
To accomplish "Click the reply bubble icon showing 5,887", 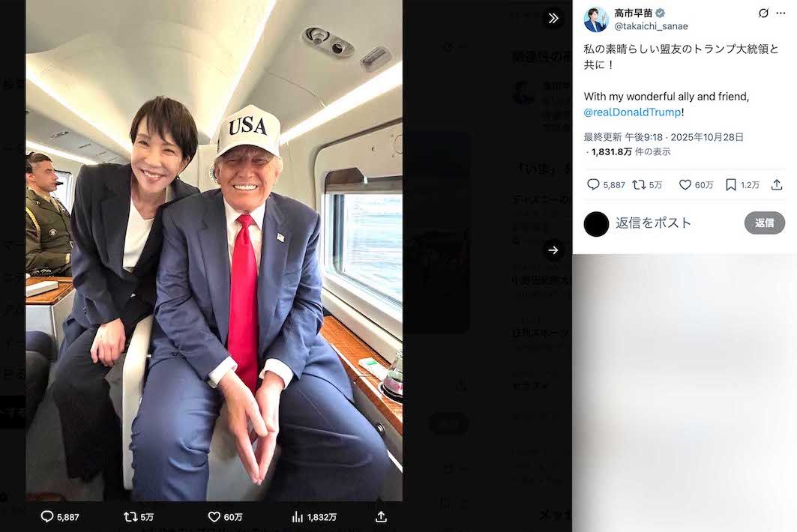I will tap(593, 184).
